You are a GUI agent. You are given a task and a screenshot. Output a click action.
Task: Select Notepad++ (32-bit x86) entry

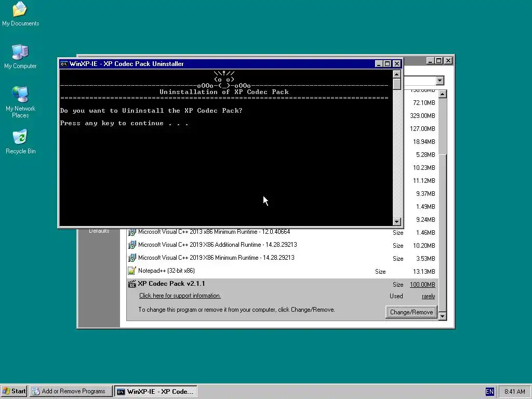point(282,271)
